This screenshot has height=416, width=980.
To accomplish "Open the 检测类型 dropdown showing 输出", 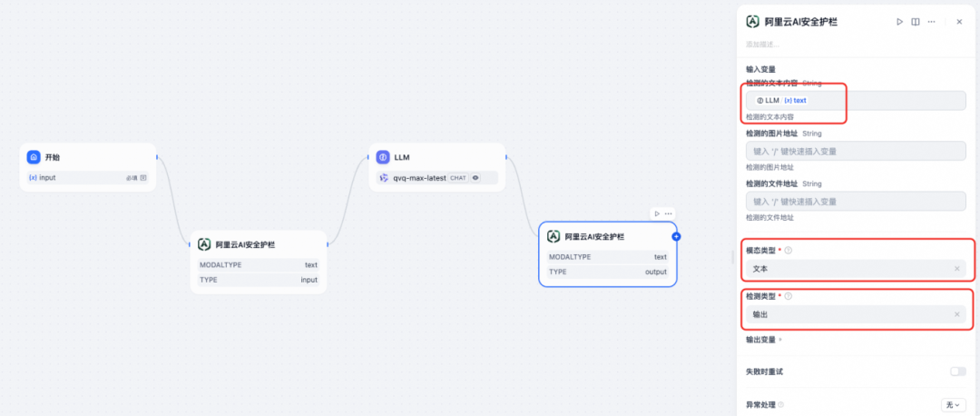I will [x=856, y=314].
